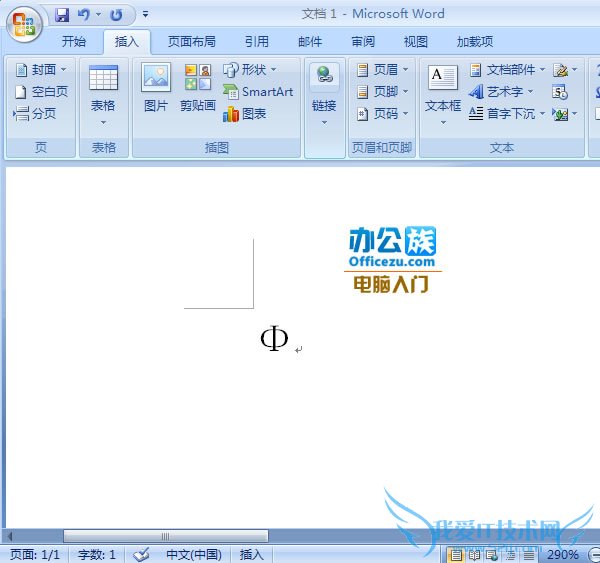The image size is (600, 563).
Task: Open the 视图 tab
Action: tap(416, 41)
